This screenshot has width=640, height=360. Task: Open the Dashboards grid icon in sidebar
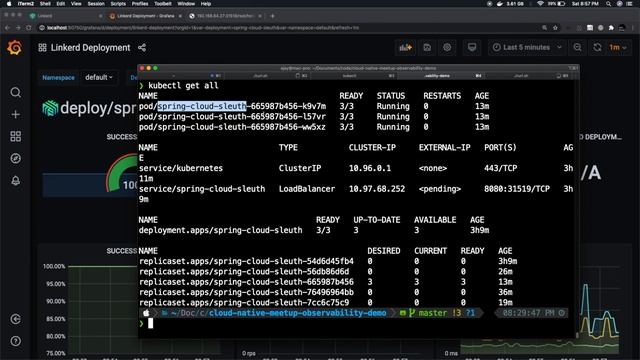16,136
